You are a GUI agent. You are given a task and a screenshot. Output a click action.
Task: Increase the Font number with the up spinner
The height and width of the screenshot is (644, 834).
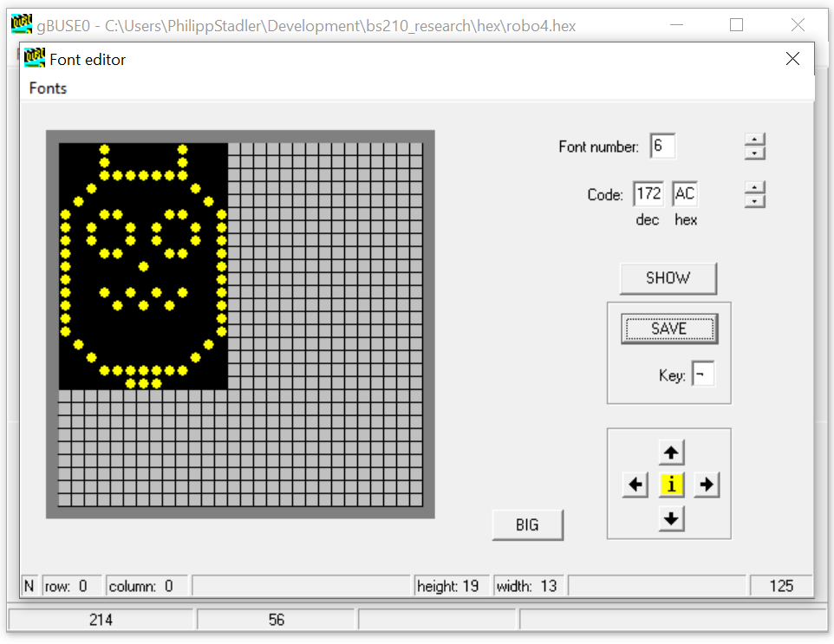pyautogui.click(x=755, y=140)
